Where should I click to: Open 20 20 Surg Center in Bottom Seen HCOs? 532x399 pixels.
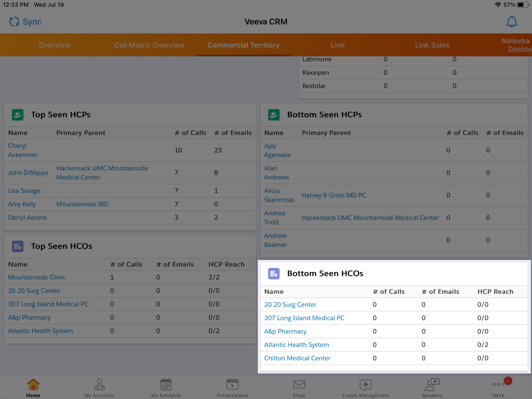coord(290,305)
